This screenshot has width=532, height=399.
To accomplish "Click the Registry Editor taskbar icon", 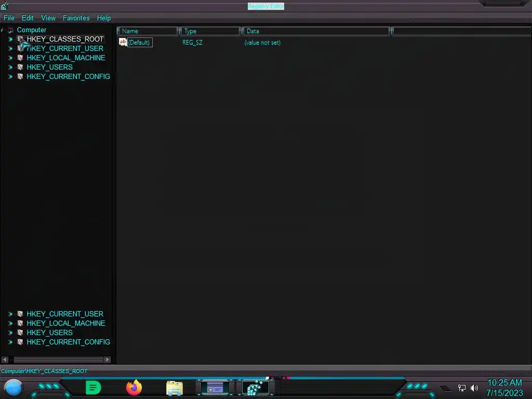I will (256, 388).
